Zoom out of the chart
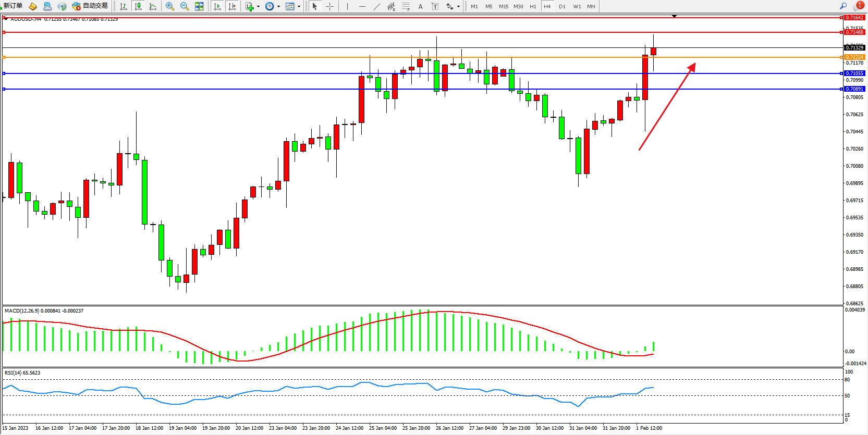 [185, 6]
